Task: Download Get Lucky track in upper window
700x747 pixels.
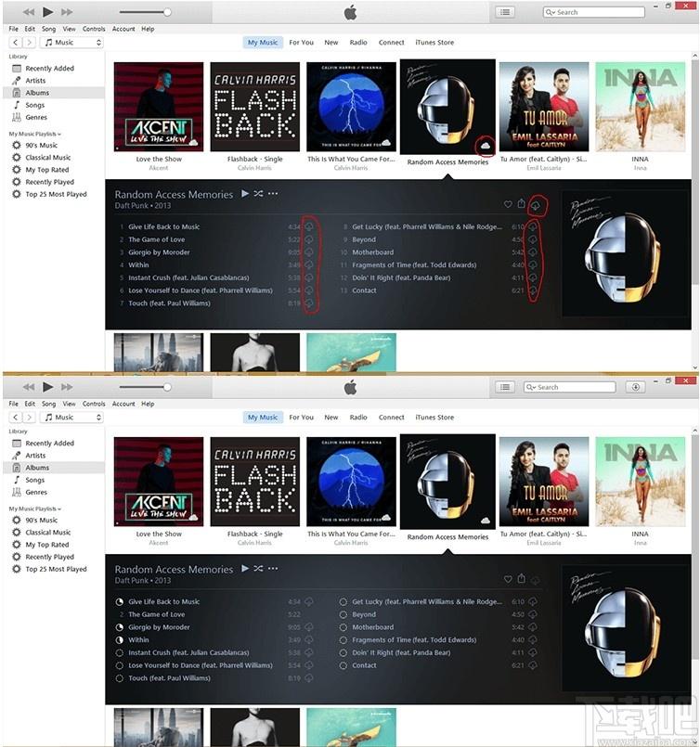Action: coord(533,226)
